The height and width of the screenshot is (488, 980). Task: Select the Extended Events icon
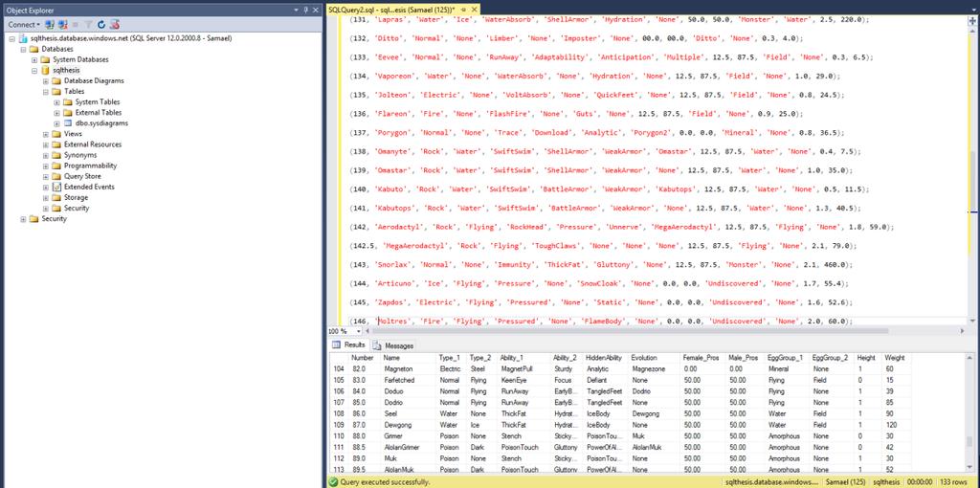56,187
